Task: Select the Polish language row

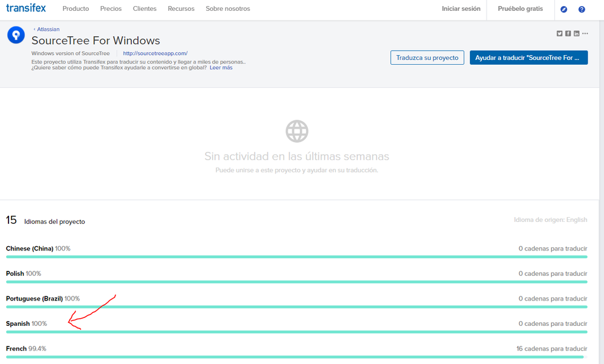Action: 297,276
